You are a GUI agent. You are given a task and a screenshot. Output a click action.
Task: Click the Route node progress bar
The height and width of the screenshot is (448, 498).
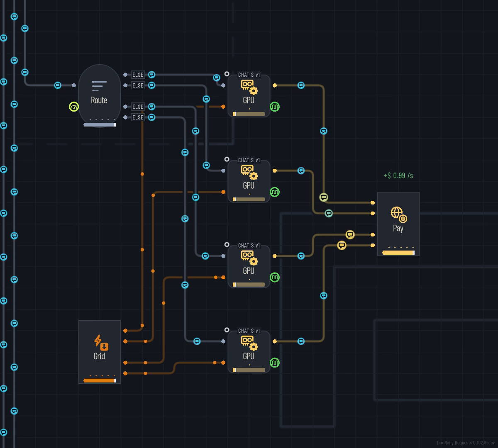100,124
